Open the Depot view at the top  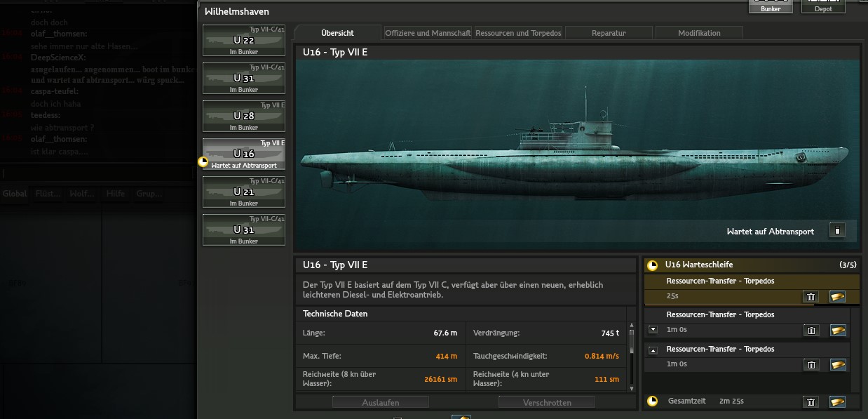pos(823,6)
